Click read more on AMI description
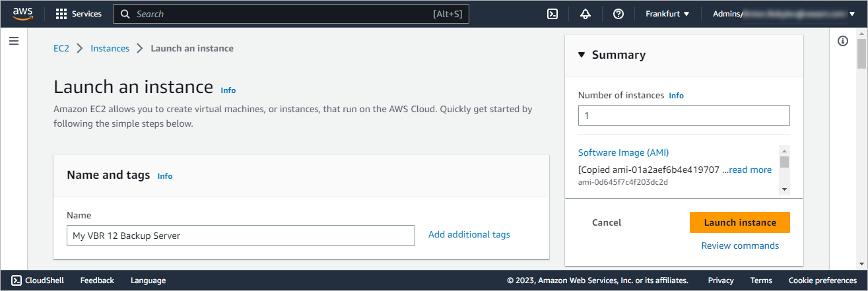Viewport: 868px width, 291px height. click(x=751, y=170)
